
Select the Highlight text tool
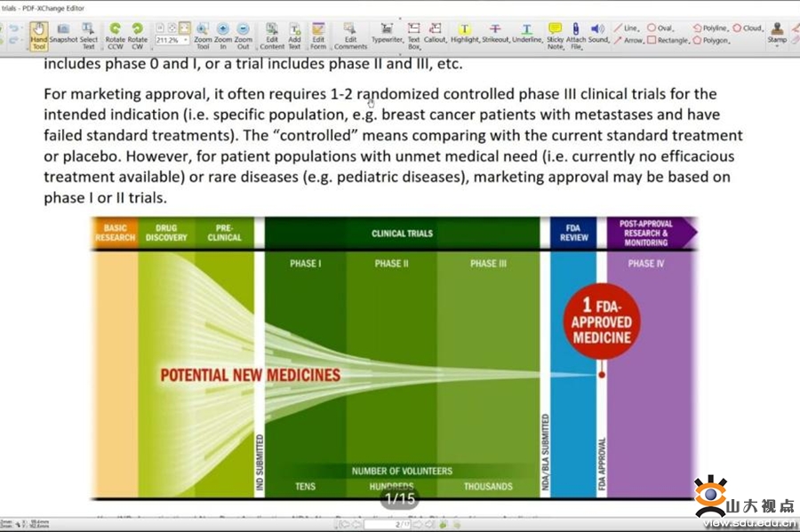coord(464,34)
